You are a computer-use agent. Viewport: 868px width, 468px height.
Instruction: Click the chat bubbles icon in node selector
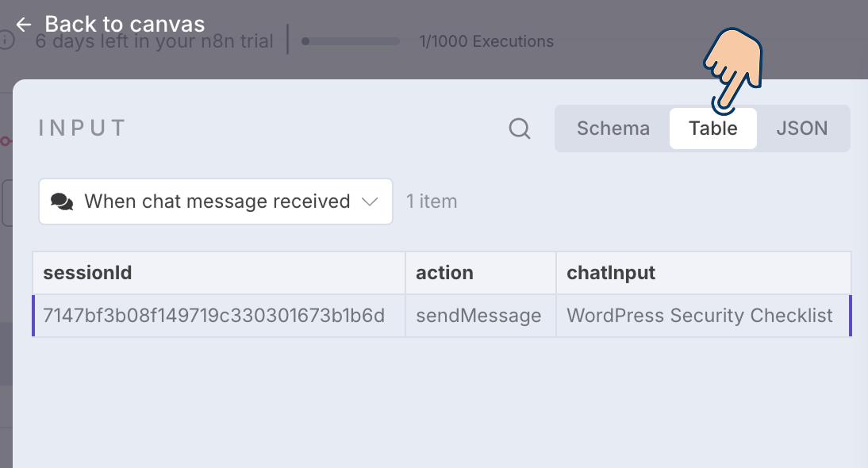click(x=62, y=202)
